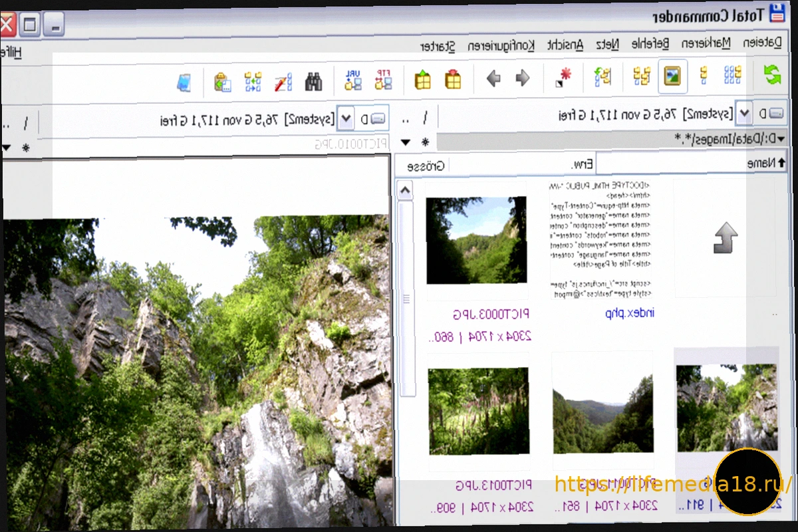This screenshot has height=532, width=798.
Task: Open the multi-rename tool icon
Action: [x=283, y=81]
